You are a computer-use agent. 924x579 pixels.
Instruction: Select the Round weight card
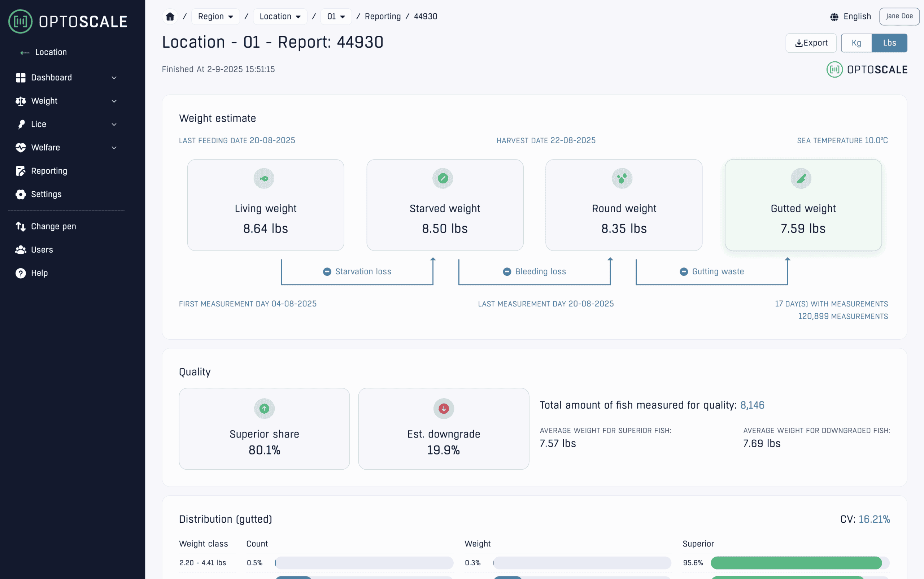[624, 205]
